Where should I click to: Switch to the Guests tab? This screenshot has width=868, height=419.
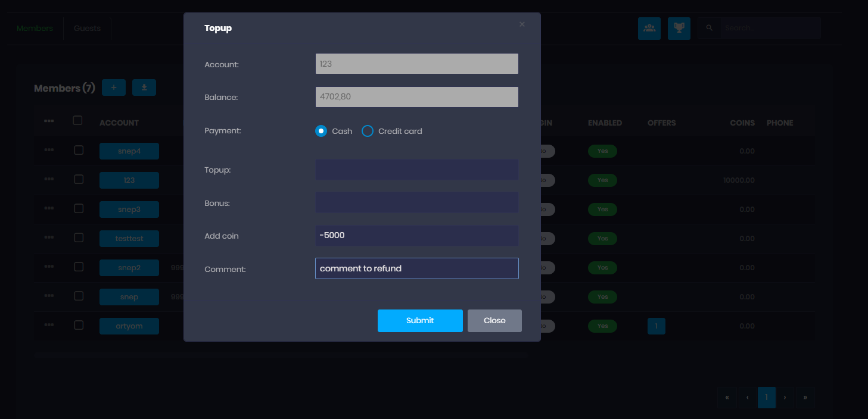coord(87,29)
